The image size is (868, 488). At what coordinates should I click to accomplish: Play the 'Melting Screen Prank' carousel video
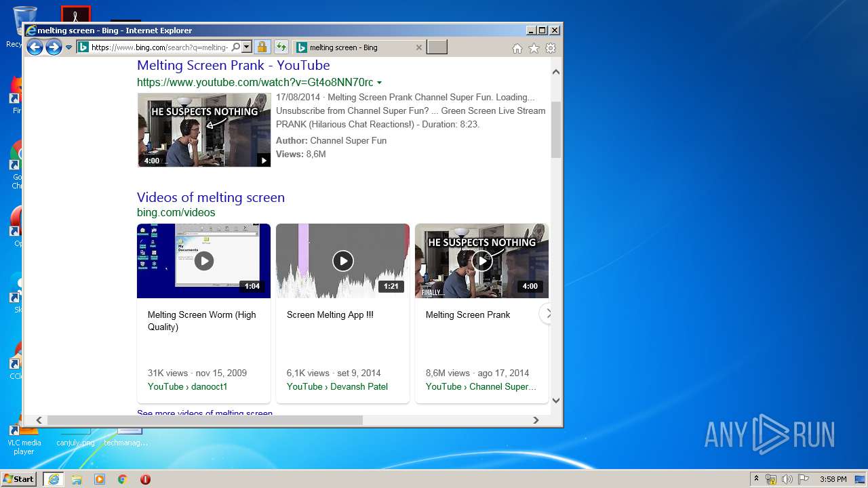(481, 261)
